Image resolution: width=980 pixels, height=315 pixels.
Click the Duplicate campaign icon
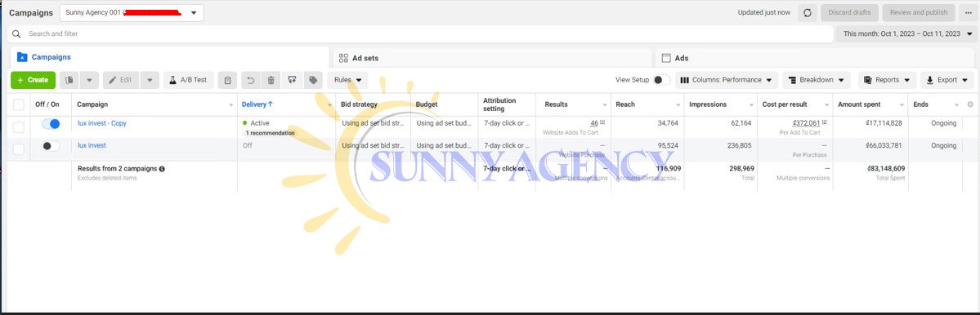pyautogui.click(x=69, y=80)
